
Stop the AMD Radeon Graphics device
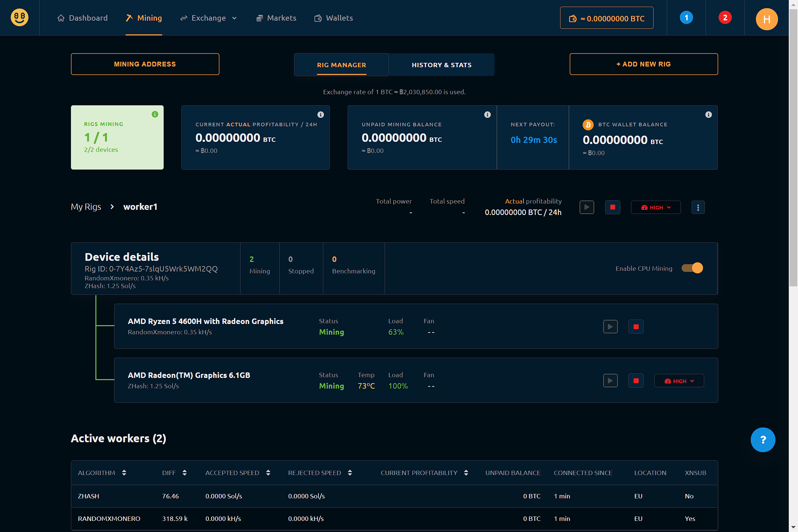(636, 381)
